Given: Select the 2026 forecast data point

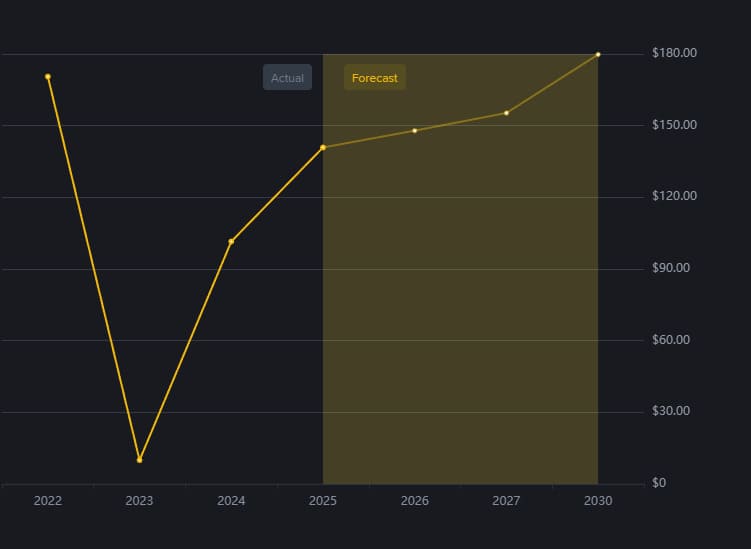Looking at the screenshot, I should point(415,130).
